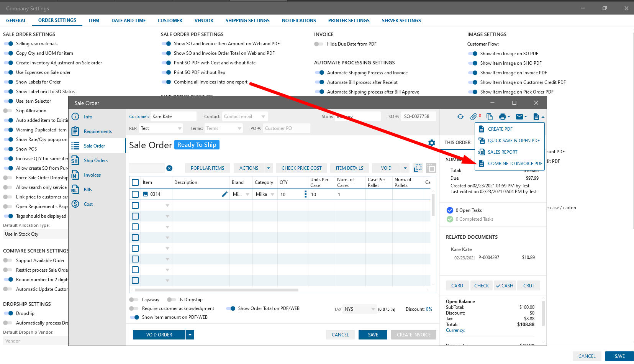The width and height of the screenshot is (634, 364).
Task: Expand the Actions dropdown arrow
Action: click(x=269, y=168)
